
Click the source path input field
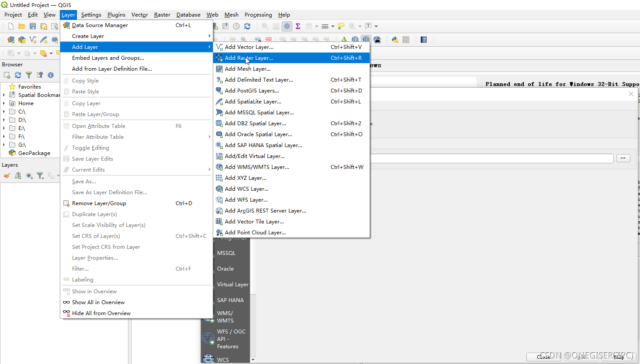tap(491, 158)
